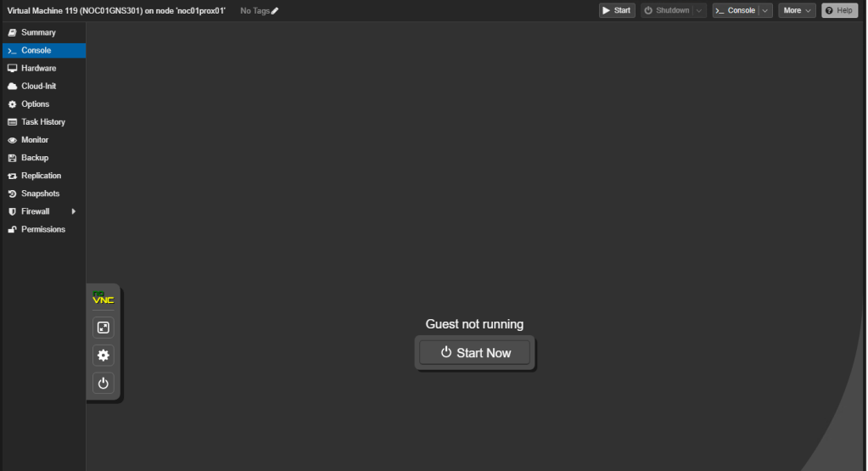Open Hardware configuration page
The height and width of the screenshot is (471, 868).
pos(38,68)
